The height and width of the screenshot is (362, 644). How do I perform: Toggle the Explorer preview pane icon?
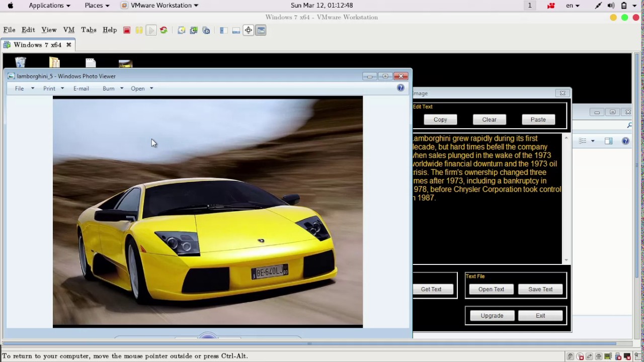tap(609, 141)
